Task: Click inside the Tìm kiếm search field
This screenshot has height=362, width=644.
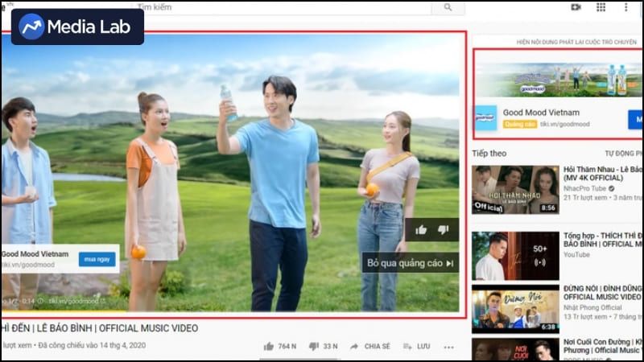Action: [x=283, y=7]
